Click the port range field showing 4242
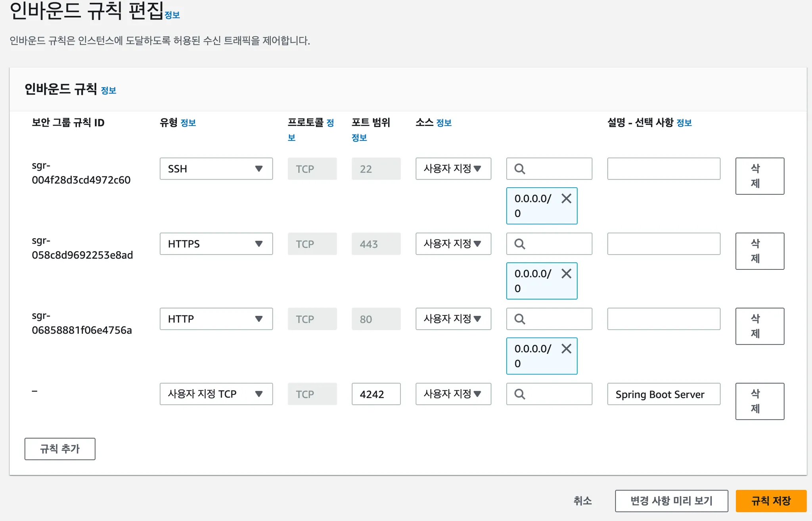The image size is (812, 521). (376, 394)
